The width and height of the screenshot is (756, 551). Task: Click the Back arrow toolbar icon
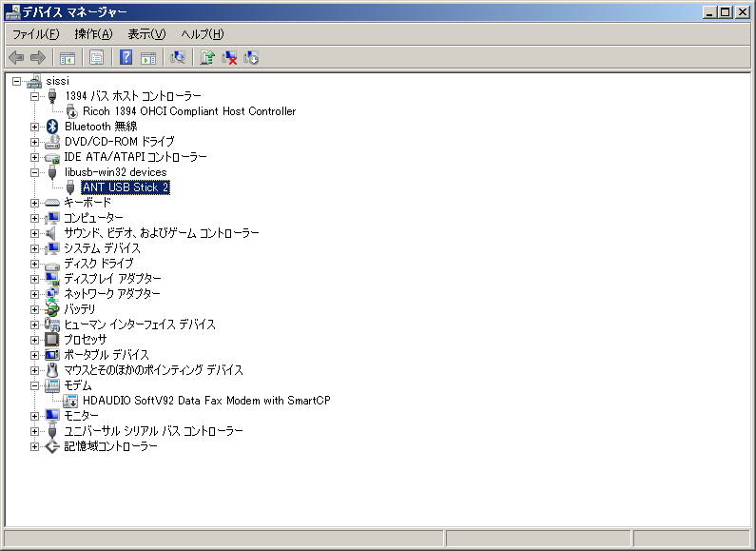pos(16,58)
